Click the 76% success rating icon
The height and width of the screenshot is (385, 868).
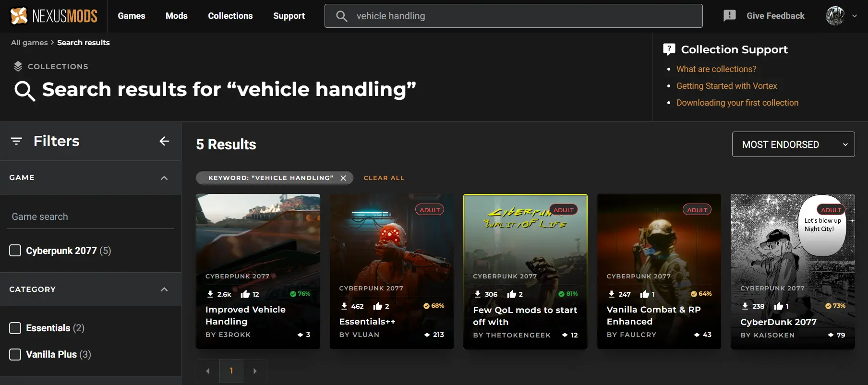pyautogui.click(x=293, y=294)
